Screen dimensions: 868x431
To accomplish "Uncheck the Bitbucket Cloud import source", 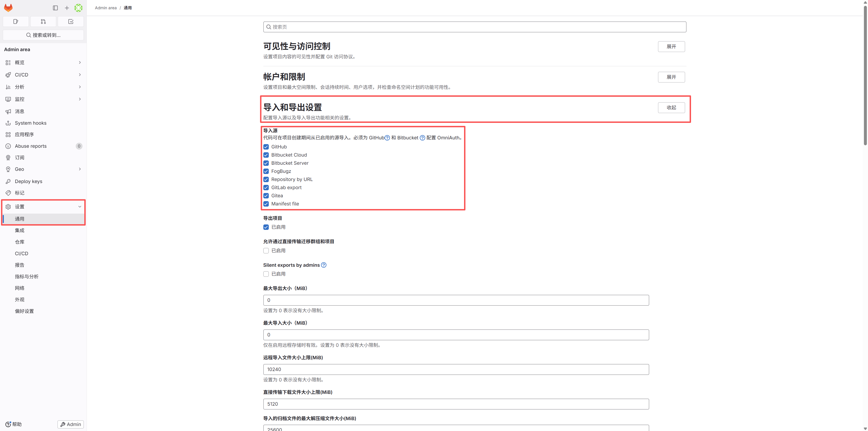I will pos(266,155).
